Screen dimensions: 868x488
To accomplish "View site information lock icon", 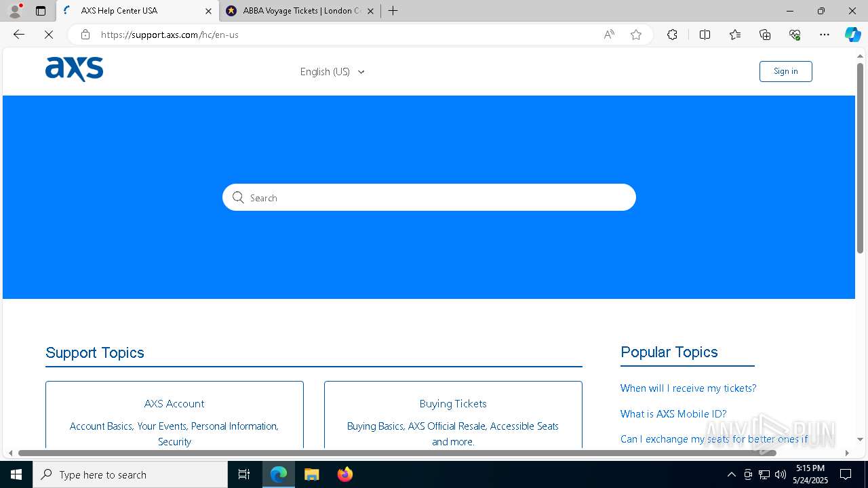I will pyautogui.click(x=85, y=35).
